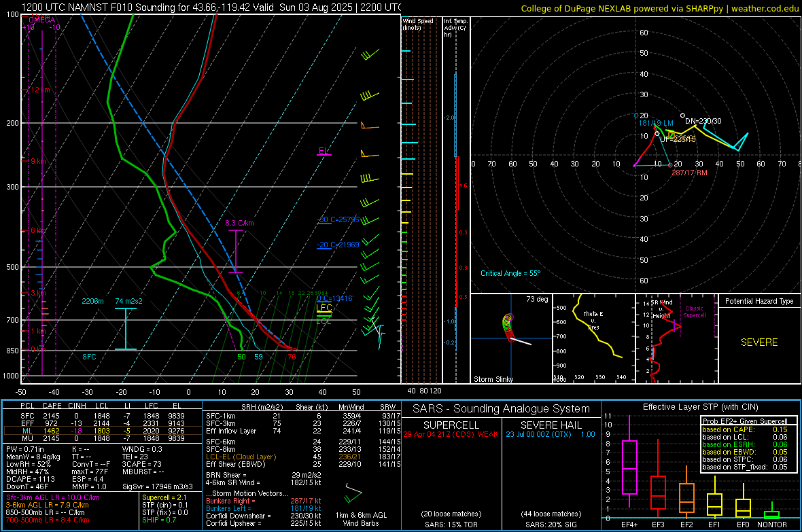The width and height of the screenshot is (802, 532).
Task: Click the Potential Hazard Type header
Action: pyautogui.click(x=759, y=301)
